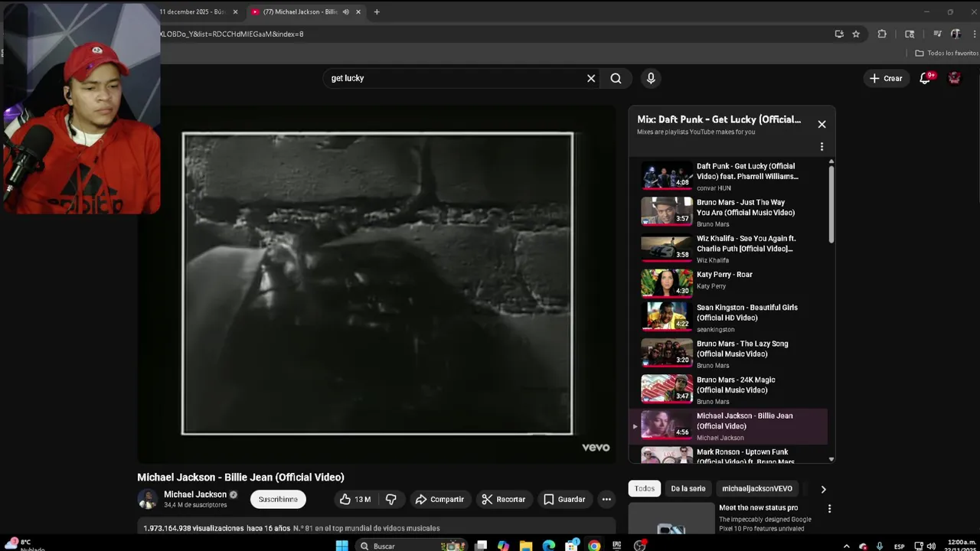The width and height of the screenshot is (980, 551).
Task: Open ESP language indicator in tray
Action: click(900, 546)
